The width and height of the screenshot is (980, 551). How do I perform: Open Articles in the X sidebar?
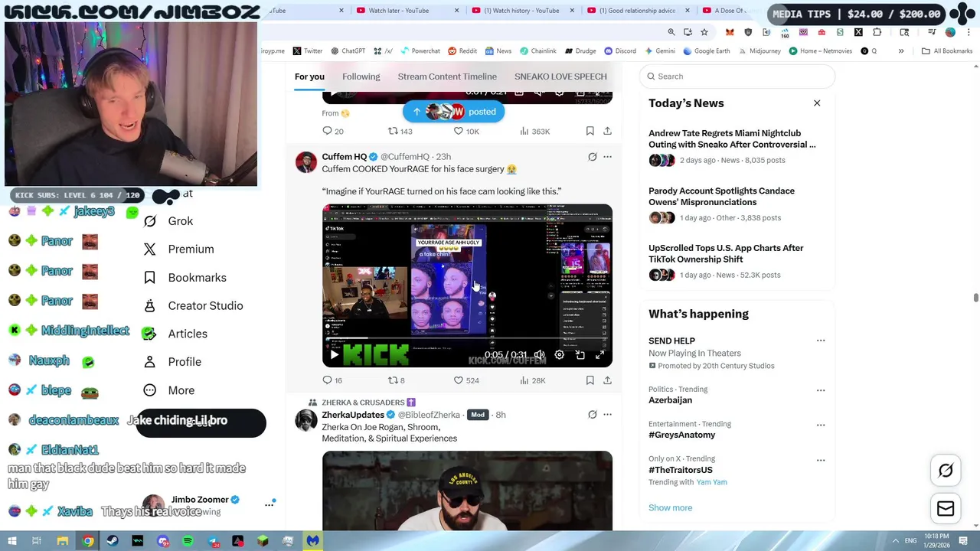pos(175,334)
